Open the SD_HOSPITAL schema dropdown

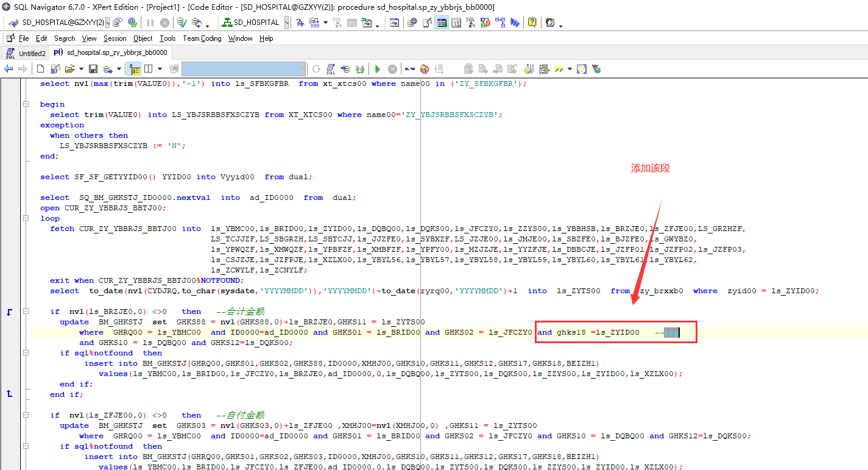click(x=287, y=23)
